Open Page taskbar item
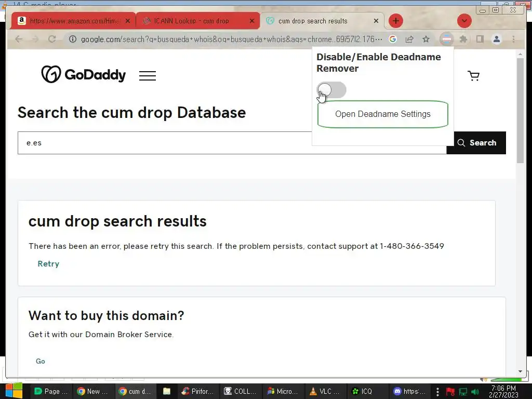 pos(51,392)
